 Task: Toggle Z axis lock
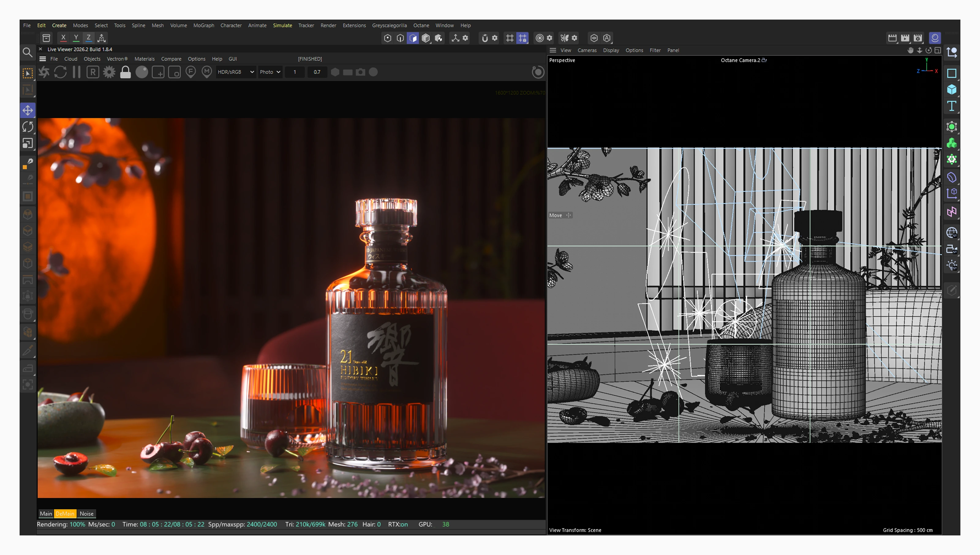pyautogui.click(x=89, y=38)
